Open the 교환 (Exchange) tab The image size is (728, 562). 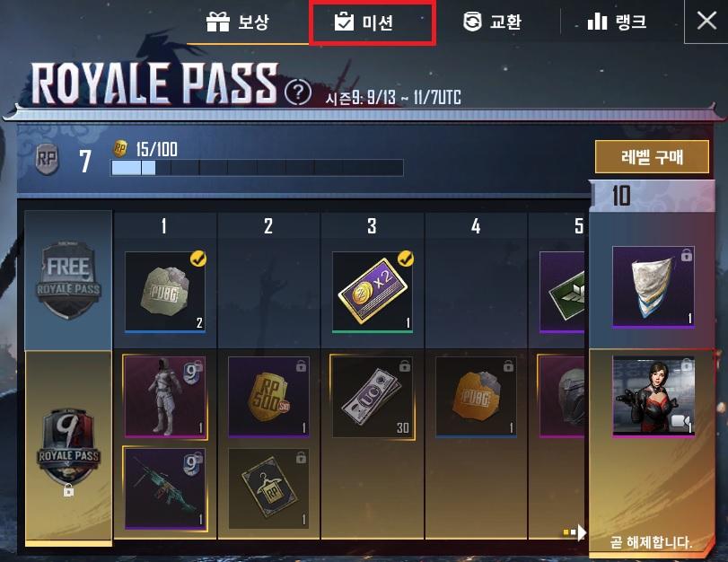(x=492, y=22)
